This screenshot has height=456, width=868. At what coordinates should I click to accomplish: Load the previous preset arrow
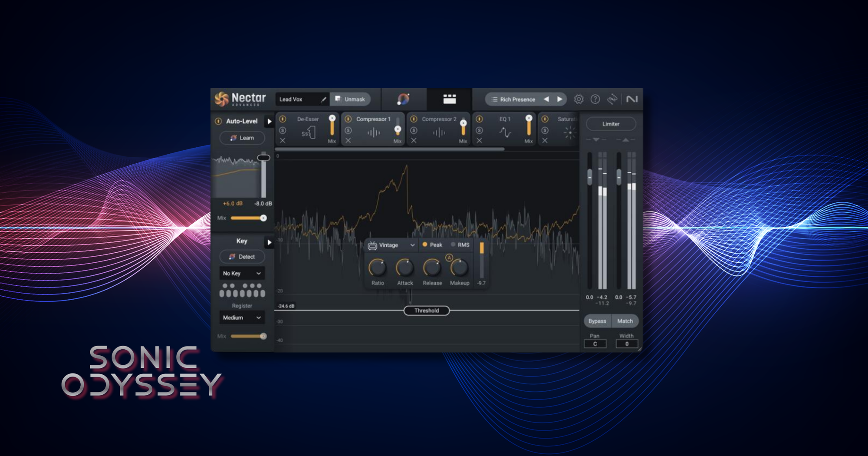tap(546, 99)
